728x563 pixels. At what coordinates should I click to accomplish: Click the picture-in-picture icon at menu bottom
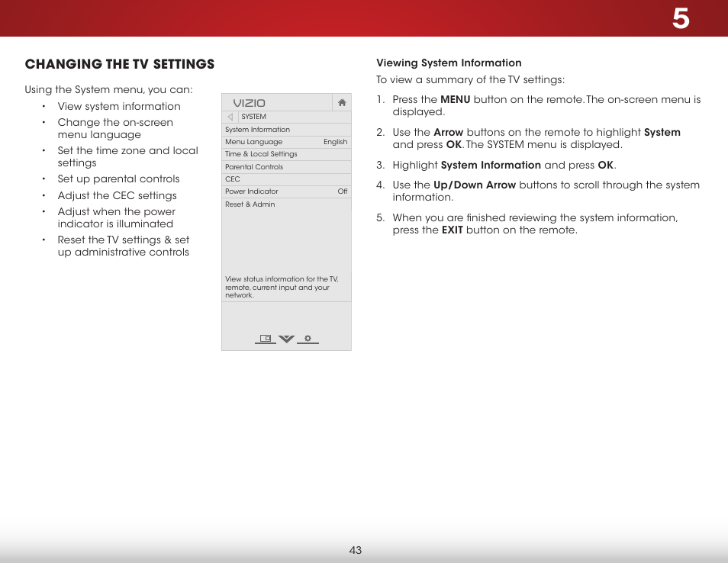pyautogui.click(x=266, y=339)
